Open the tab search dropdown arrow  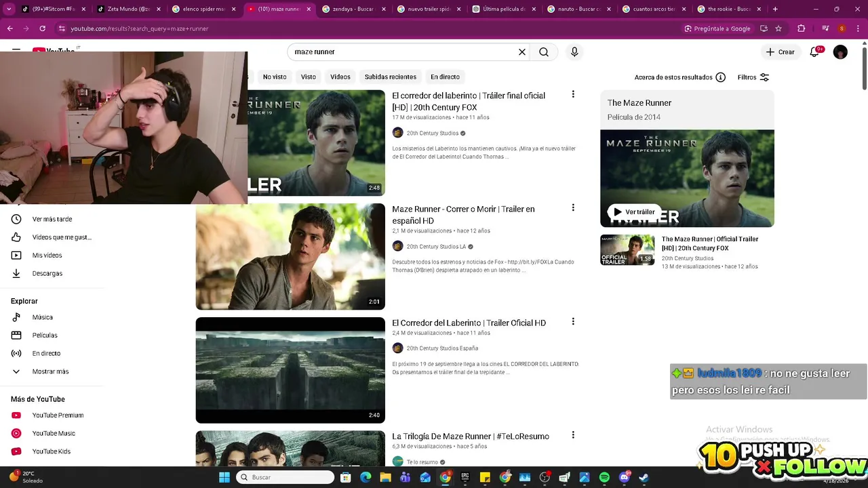(8, 9)
